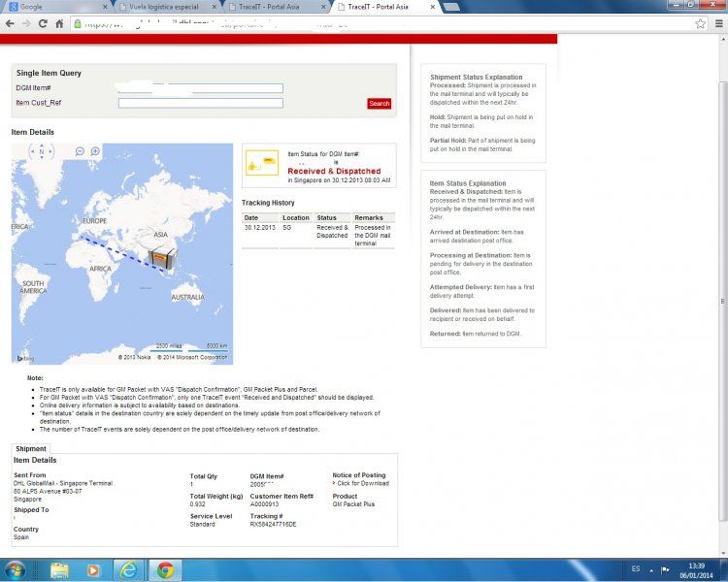Click the Item Cust_Ref input field
728x582 pixels.
[201, 103]
